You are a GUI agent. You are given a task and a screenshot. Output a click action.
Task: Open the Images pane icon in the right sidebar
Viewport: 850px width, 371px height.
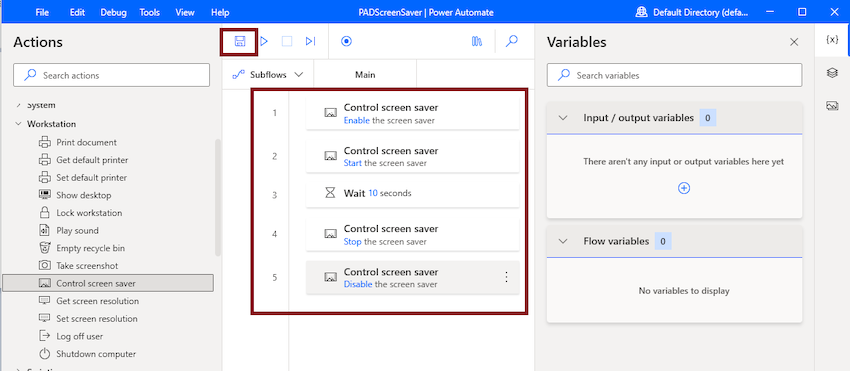pyautogui.click(x=832, y=106)
